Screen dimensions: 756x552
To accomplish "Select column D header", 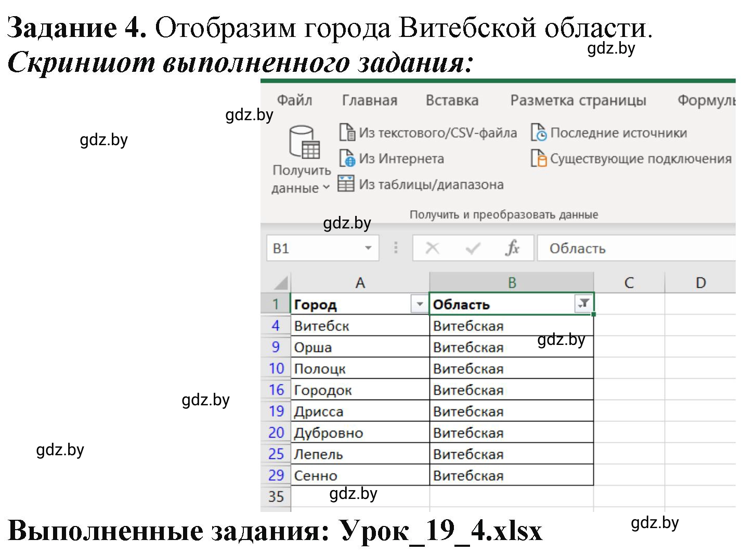I will point(700,283).
